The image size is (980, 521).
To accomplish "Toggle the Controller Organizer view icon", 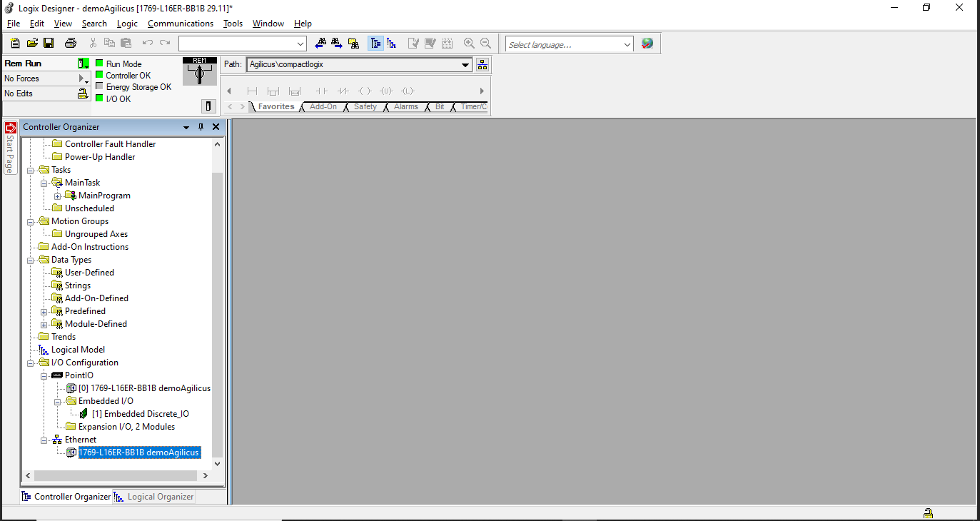I will click(376, 43).
